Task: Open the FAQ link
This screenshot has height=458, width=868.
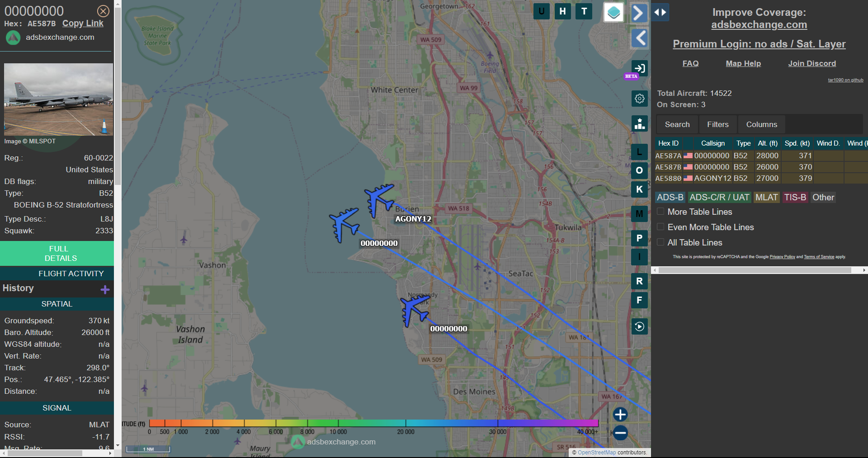Action: (690, 63)
